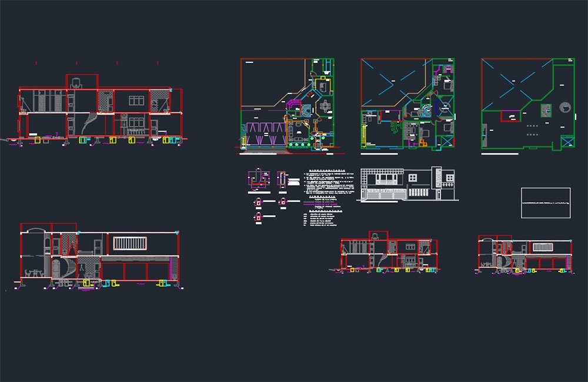Image resolution: width=588 pixels, height=382 pixels.
Task: Click the general notes text block
Action: 329,182
